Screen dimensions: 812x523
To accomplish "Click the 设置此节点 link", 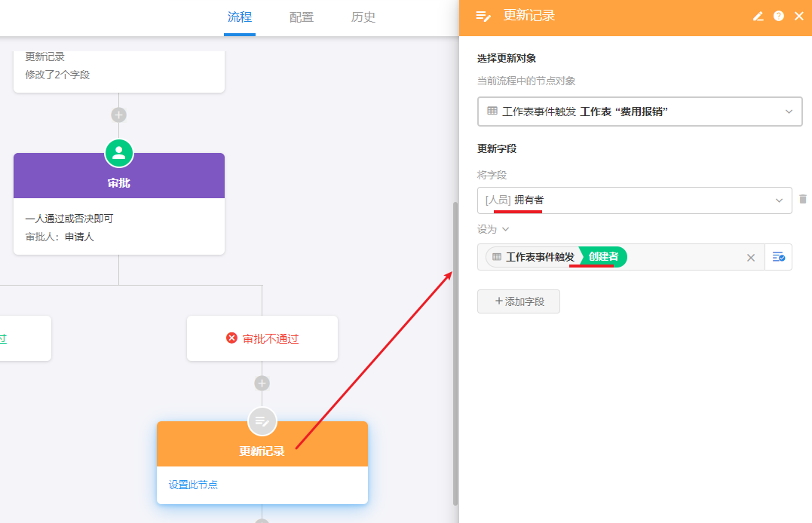I will pos(193,485).
